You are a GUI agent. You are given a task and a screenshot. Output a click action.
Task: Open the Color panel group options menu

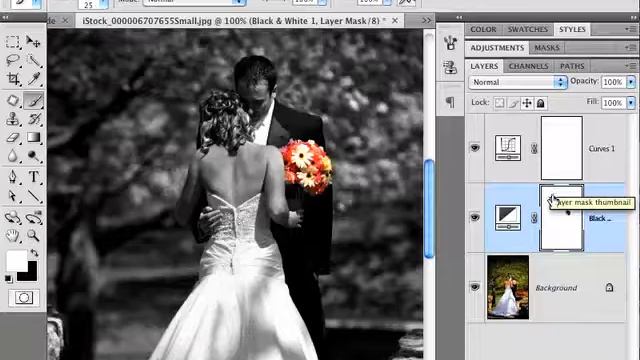click(x=631, y=29)
